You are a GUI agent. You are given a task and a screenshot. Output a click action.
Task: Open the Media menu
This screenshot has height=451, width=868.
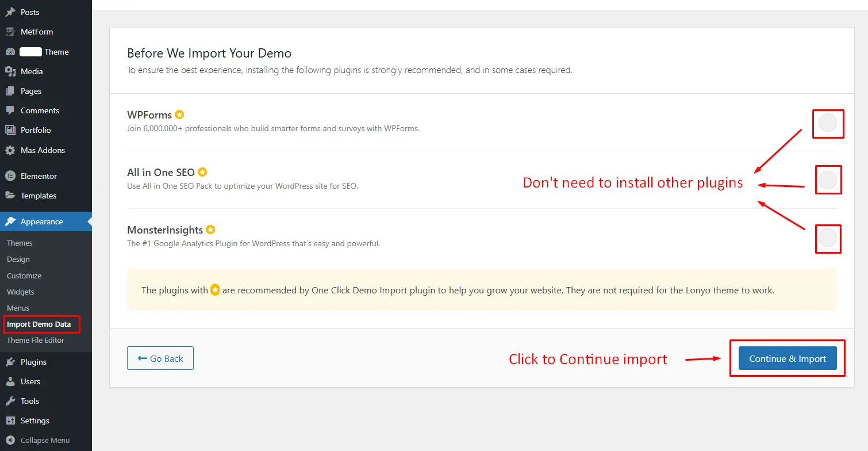point(46,71)
